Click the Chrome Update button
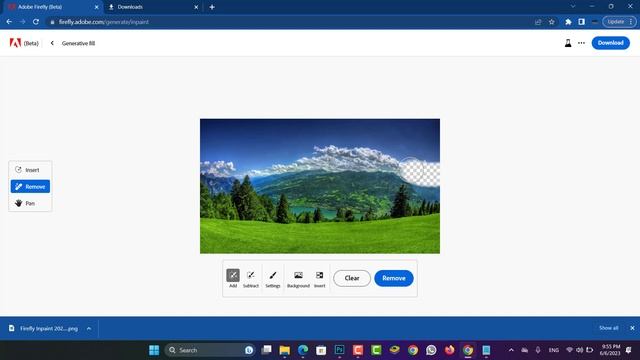This screenshot has height=360, width=640. click(x=619, y=22)
